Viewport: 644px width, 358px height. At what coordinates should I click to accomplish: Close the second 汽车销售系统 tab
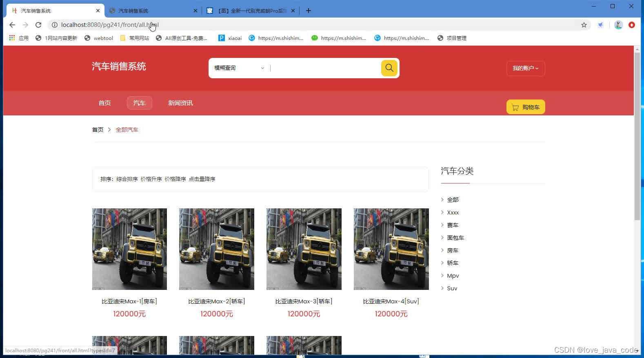pos(195,11)
